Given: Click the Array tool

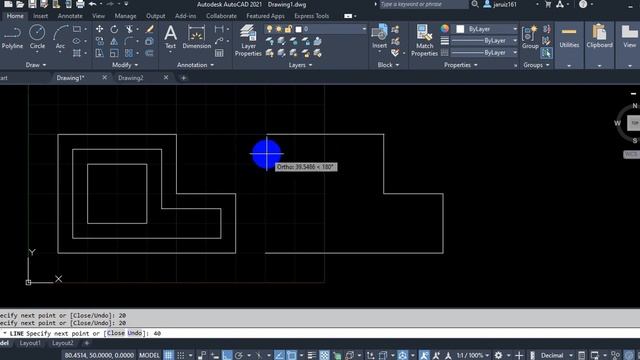Looking at the screenshot, I should [x=129, y=53].
